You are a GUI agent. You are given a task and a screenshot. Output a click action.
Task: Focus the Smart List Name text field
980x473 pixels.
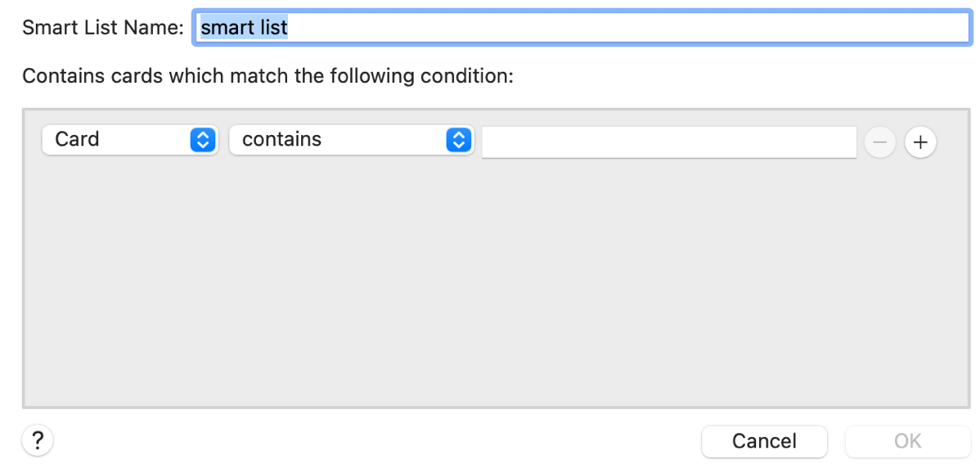click(581, 28)
